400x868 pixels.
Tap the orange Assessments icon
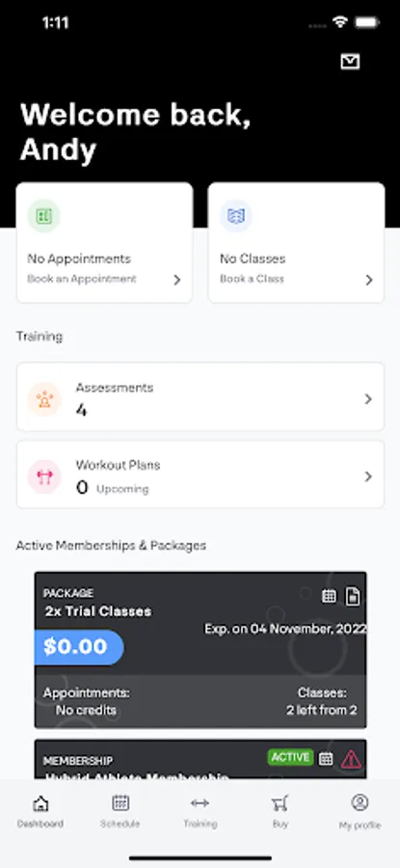(x=44, y=399)
